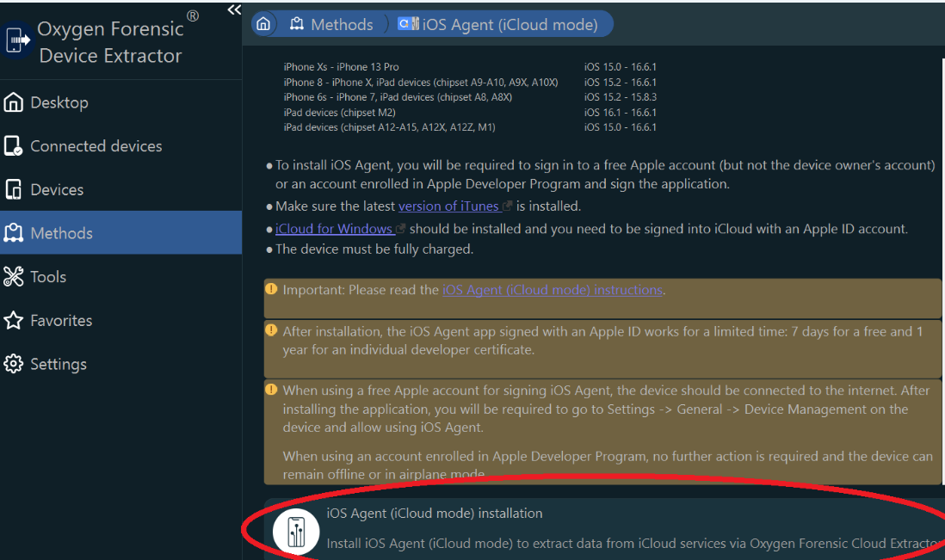This screenshot has width=945, height=560.
Task: Start iOS Agent (iCloud mode) installation
Action: pyautogui.click(x=604, y=529)
